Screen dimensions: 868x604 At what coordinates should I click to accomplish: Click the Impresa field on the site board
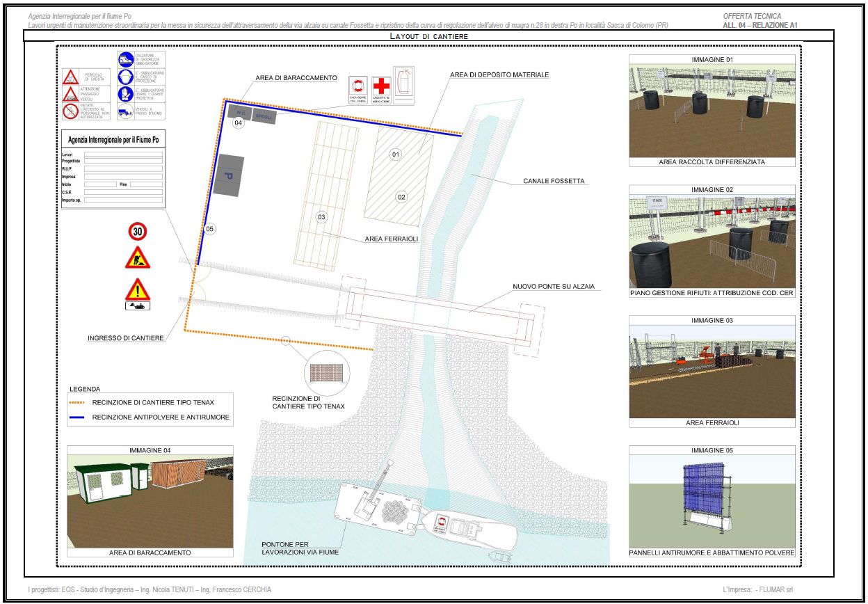click(123, 177)
